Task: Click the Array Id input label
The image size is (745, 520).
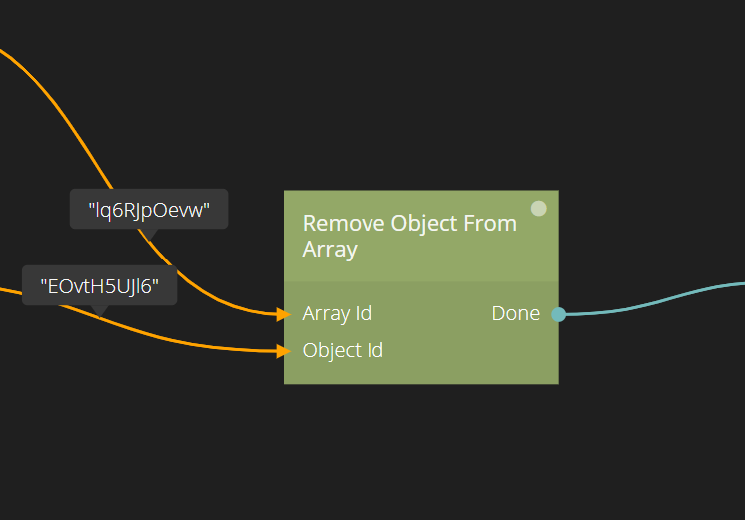Action: [337, 314]
